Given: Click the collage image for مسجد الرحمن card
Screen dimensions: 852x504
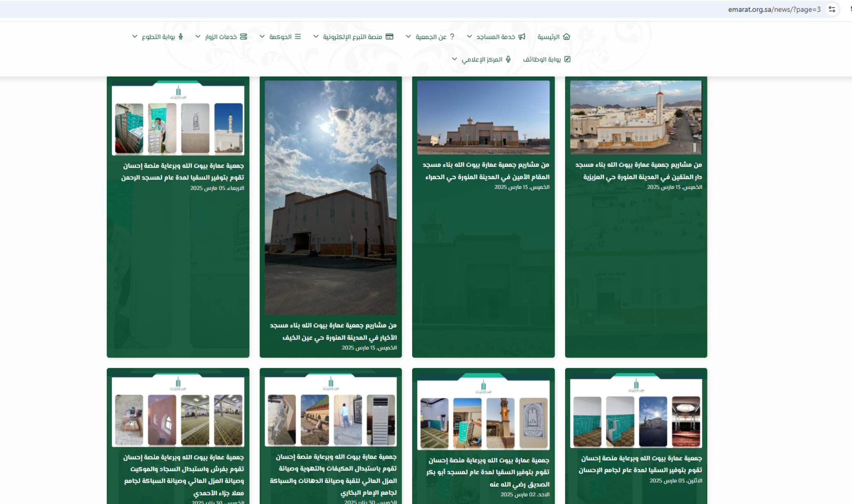Looking at the screenshot, I should pos(178,118).
